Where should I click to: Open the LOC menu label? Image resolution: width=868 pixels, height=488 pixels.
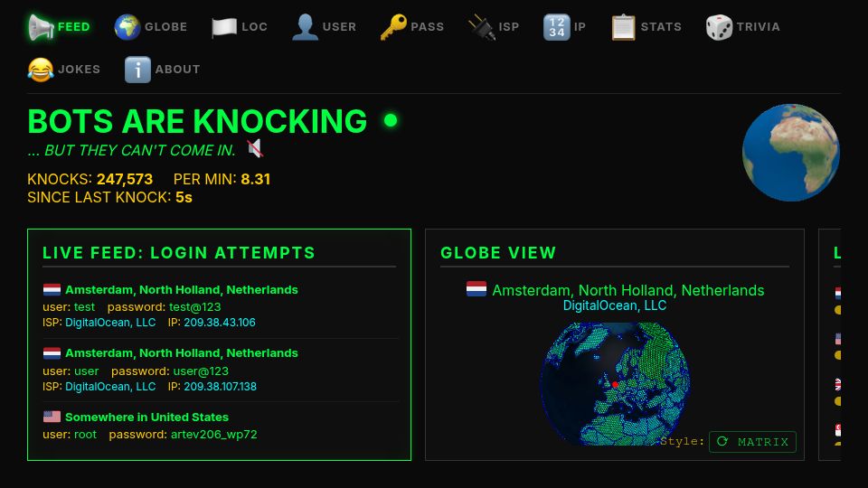[x=255, y=27]
